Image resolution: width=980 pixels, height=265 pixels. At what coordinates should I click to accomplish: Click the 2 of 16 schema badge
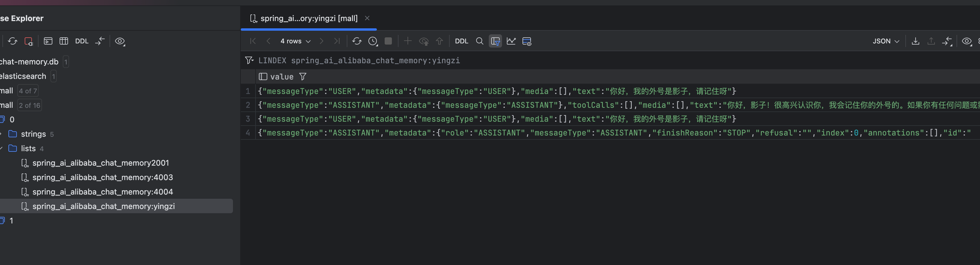[30, 105]
